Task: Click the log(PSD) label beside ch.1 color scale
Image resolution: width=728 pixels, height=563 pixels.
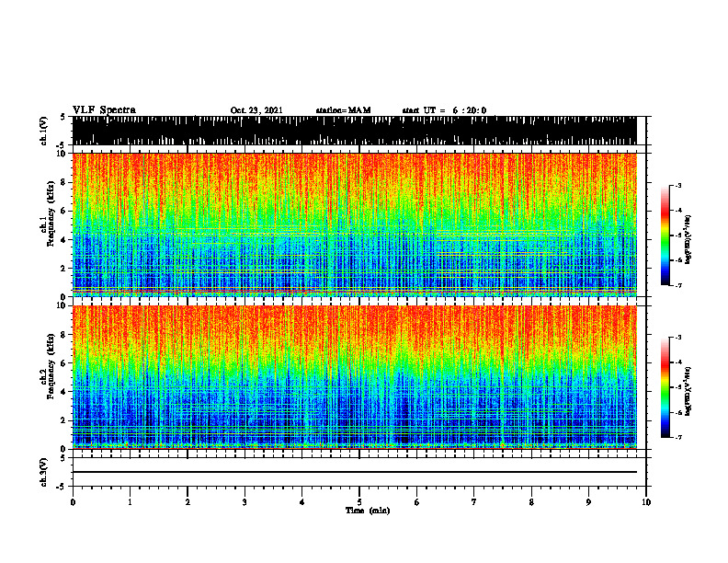Action: pos(688,240)
